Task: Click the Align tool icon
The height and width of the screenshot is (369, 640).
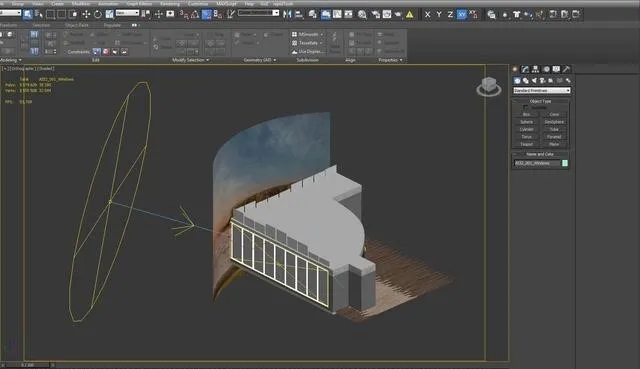Action: pyautogui.click(x=299, y=14)
